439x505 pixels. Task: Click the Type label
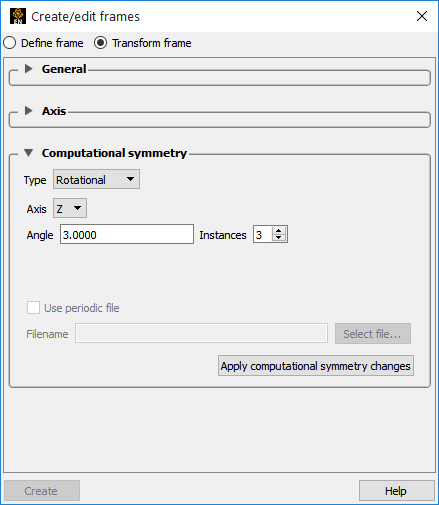point(35,180)
